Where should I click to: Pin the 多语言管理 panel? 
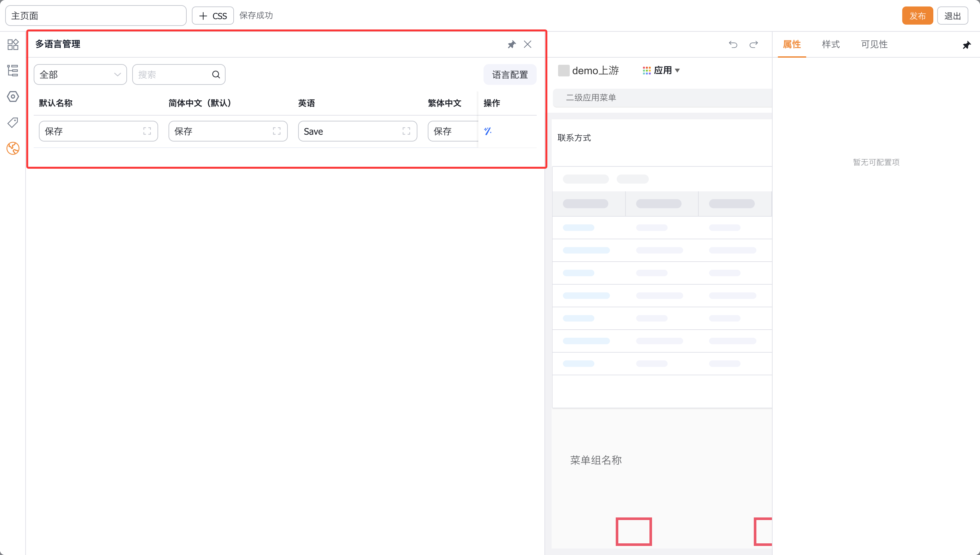click(x=512, y=45)
